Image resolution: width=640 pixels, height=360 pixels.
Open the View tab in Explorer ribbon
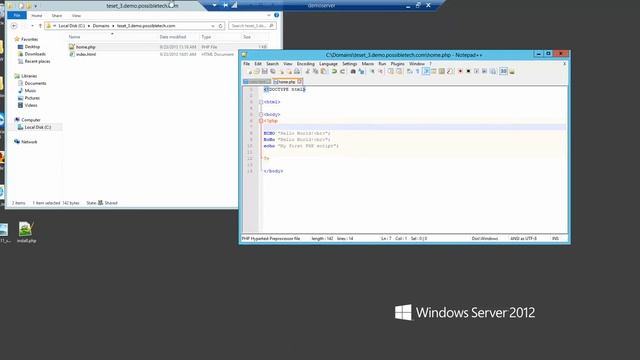pyautogui.click(x=76, y=16)
